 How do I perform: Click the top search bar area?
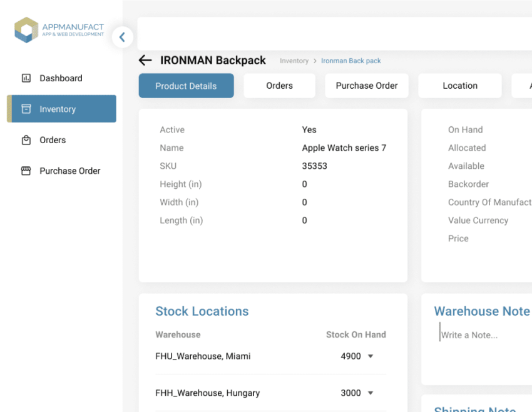[332, 34]
